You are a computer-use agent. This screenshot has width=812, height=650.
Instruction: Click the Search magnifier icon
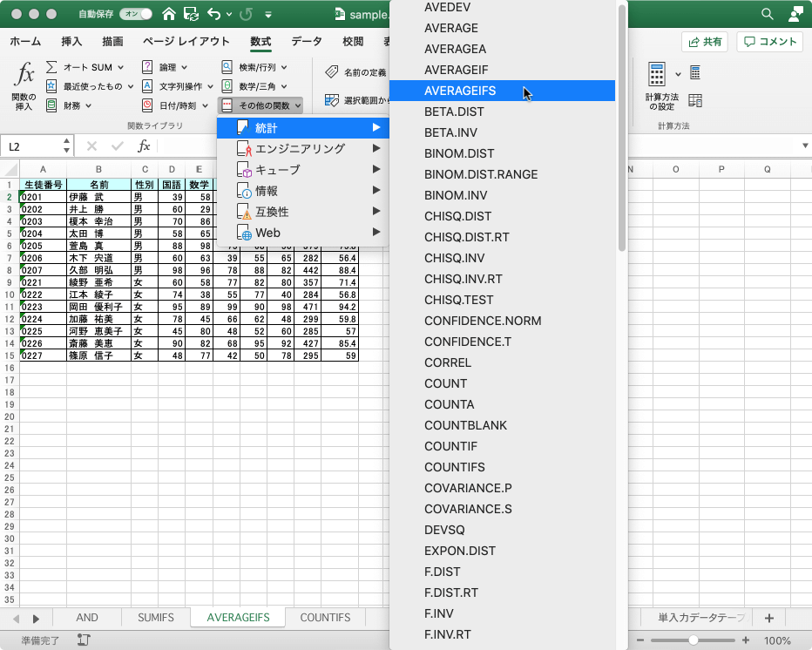click(768, 14)
